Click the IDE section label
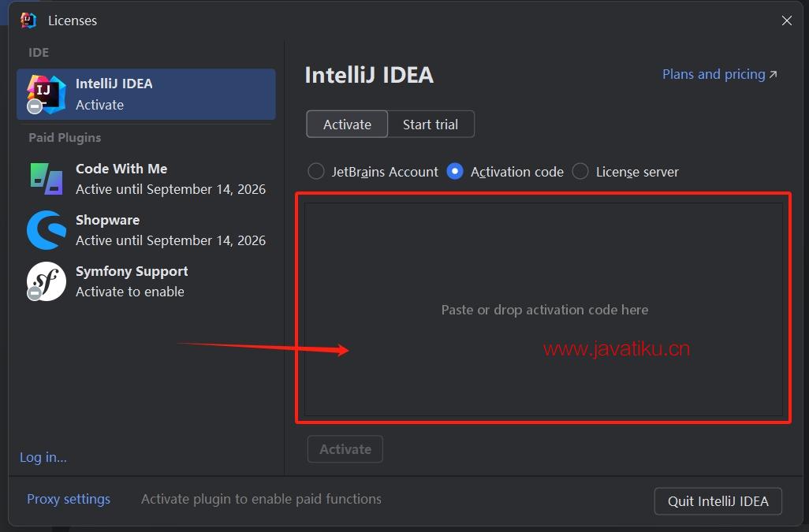Viewport: 809px width, 532px height. coord(39,53)
